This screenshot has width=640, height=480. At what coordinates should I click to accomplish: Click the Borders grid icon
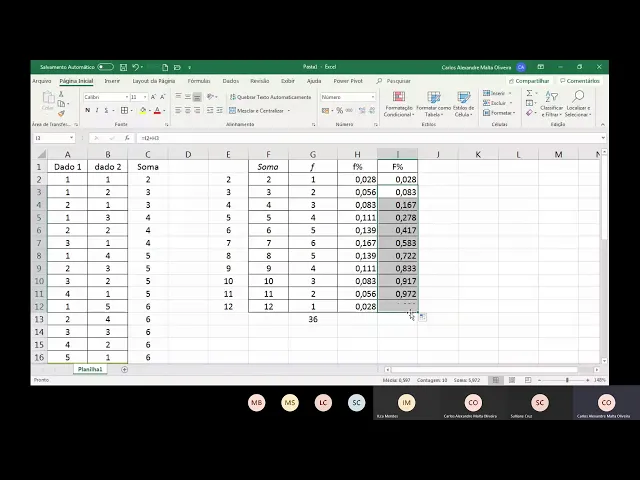click(124, 110)
